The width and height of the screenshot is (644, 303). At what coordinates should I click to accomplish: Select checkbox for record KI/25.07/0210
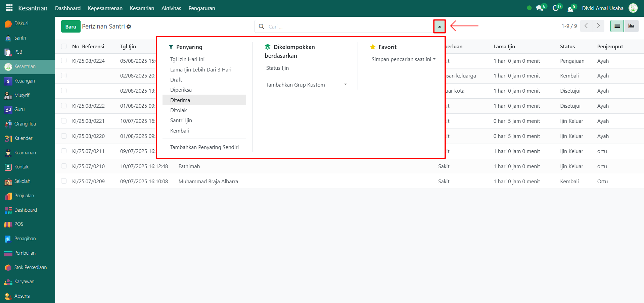64,166
